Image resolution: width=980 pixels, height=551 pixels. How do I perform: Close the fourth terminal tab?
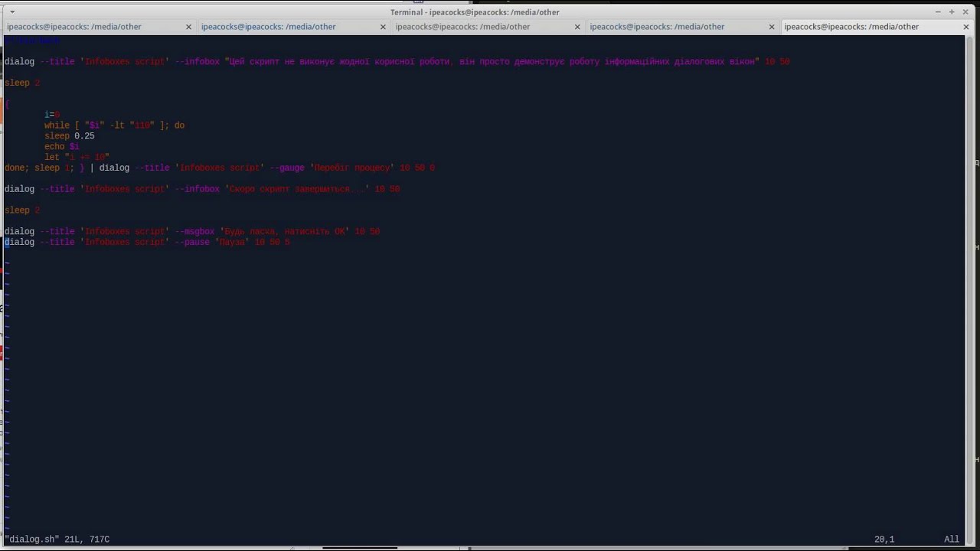click(x=772, y=27)
